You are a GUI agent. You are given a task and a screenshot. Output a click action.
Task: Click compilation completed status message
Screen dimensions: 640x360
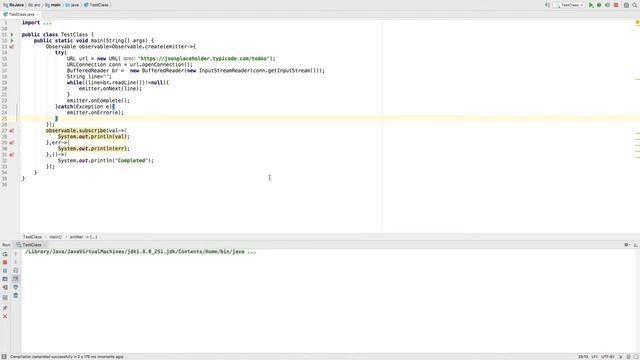pos(67,357)
